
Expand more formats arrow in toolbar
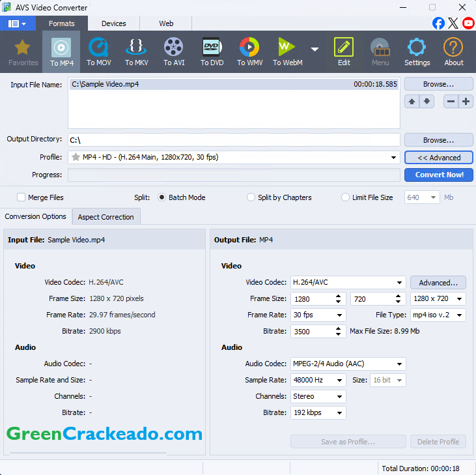[315, 50]
